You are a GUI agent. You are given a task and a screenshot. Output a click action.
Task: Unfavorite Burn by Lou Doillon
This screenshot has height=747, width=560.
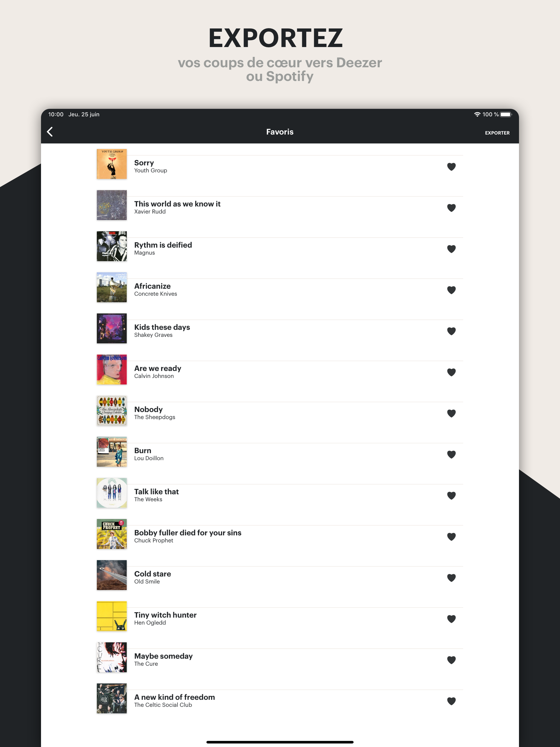451,454
